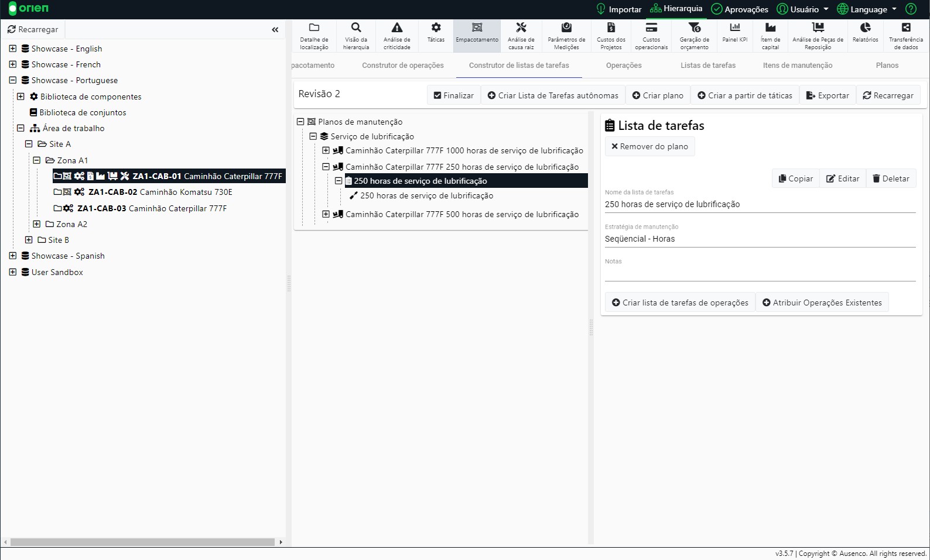The image size is (930, 560).
Task: Expand Site B node
Action: 29,240
